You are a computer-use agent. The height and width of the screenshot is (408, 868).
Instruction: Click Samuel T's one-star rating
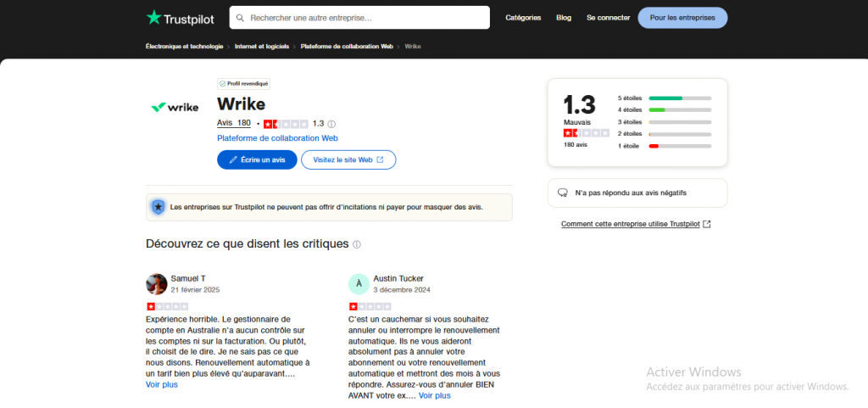[x=167, y=306]
